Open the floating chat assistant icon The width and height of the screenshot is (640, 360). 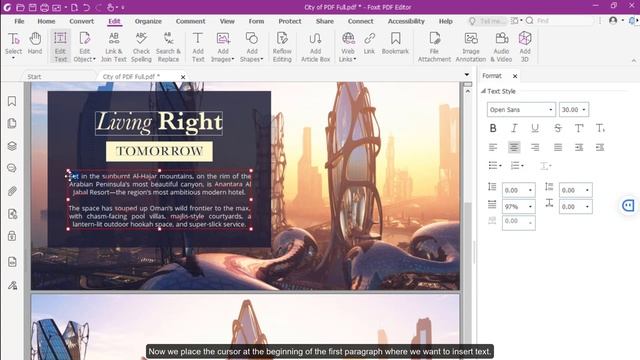pos(628,205)
